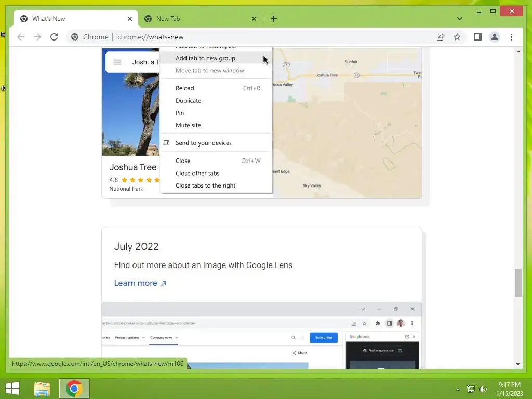Click the hamburger menu in the Joshua Tree card
This screenshot has height=399, width=532.
pos(117,62)
